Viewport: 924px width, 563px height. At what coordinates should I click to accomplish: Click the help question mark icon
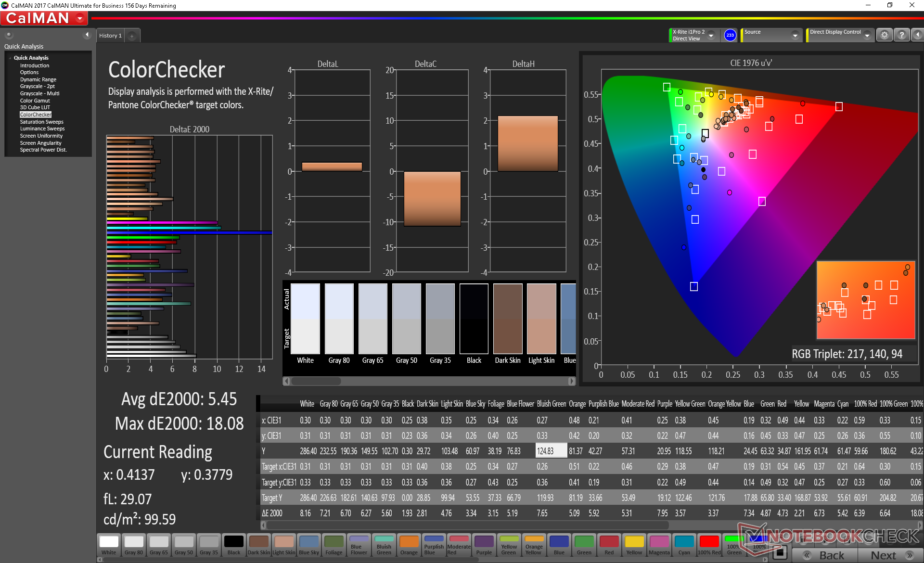(x=901, y=35)
